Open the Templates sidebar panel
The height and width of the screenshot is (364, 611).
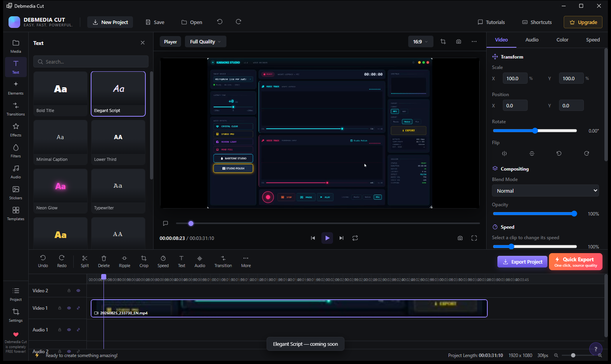[x=16, y=214]
